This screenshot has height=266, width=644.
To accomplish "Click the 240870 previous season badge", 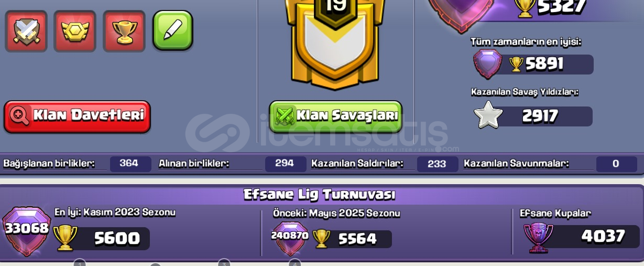I will (290, 238).
